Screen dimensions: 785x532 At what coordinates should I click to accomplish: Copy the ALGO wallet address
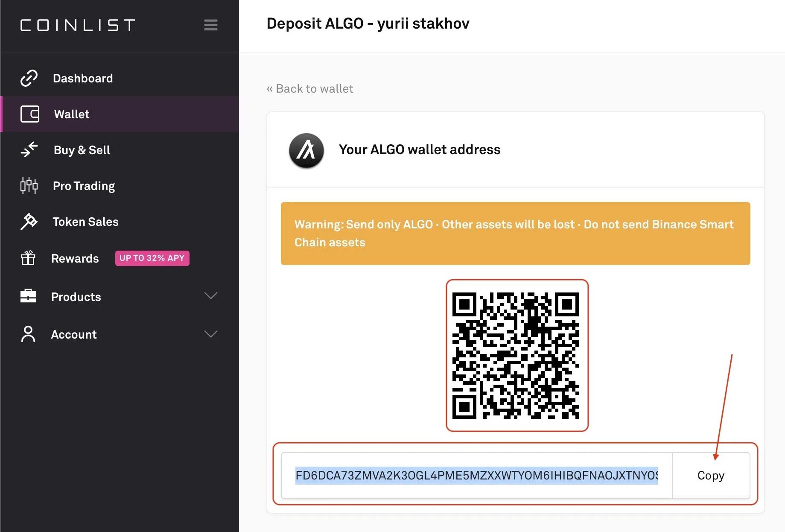[711, 475]
